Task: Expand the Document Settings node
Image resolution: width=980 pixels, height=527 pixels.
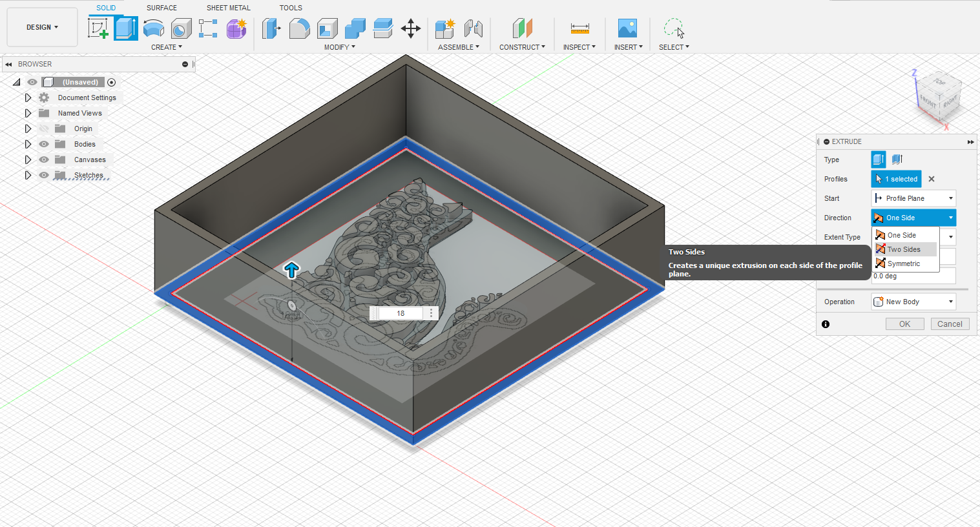Action: tap(28, 98)
